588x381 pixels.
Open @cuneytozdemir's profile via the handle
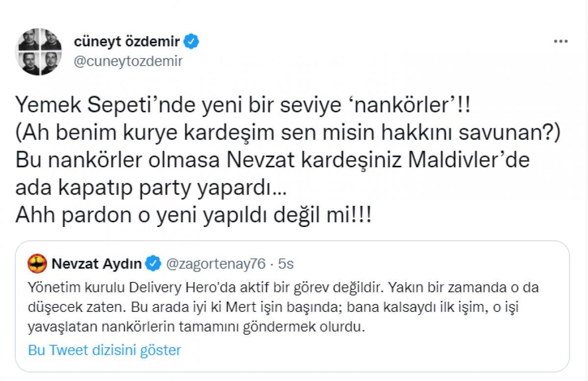coord(128,62)
